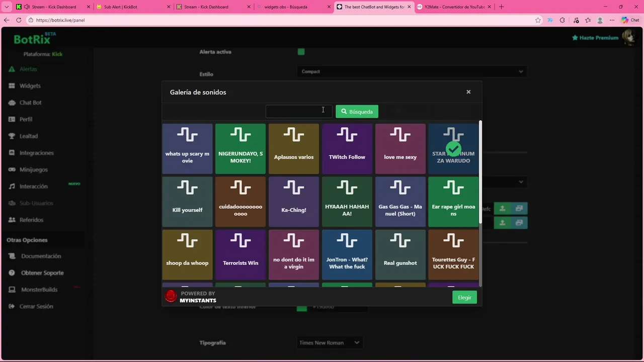Click the browser back arrow
Image resolution: width=644 pixels, height=362 pixels.
[x=7, y=20]
